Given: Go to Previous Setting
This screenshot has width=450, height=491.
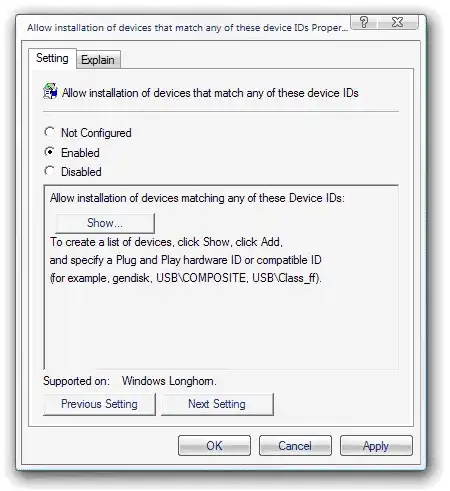Looking at the screenshot, I should pyautogui.click(x=99, y=404).
